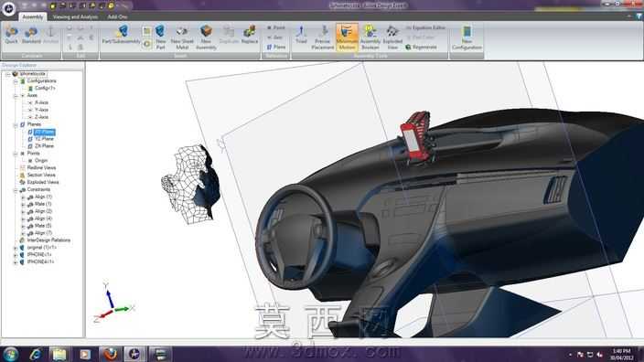Insert a reference Point
Image resolution: width=644 pixels, height=362 pixels.
pos(276,27)
